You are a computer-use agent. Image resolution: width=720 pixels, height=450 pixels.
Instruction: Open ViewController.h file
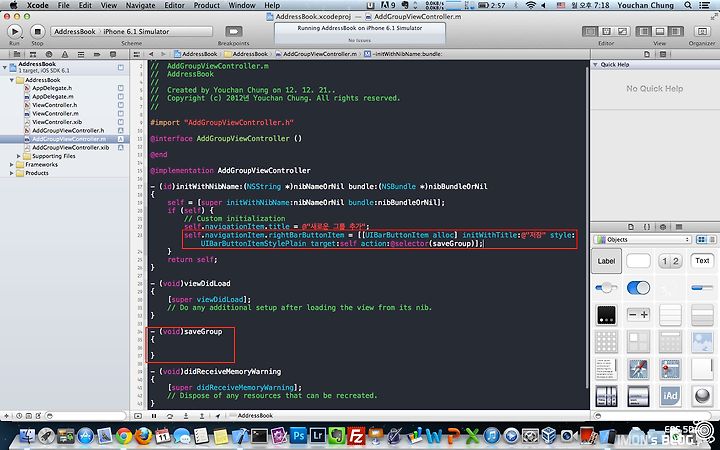tap(54, 105)
